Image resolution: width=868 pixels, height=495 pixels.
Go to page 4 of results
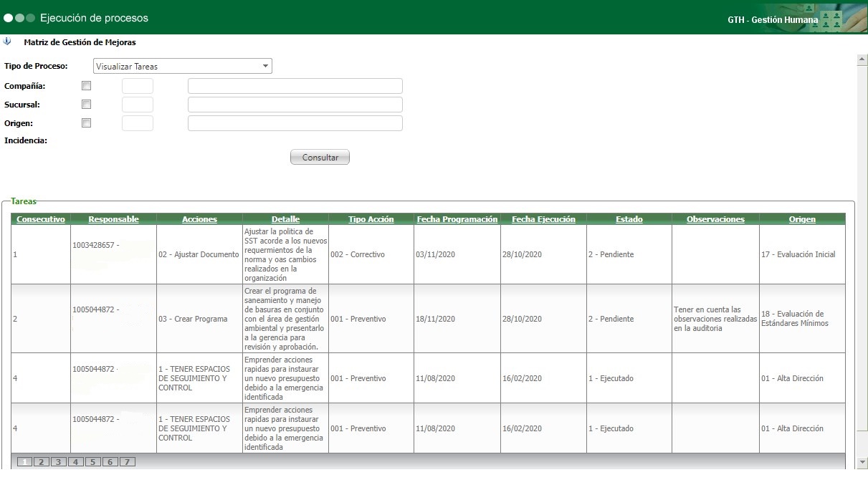[x=75, y=462]
